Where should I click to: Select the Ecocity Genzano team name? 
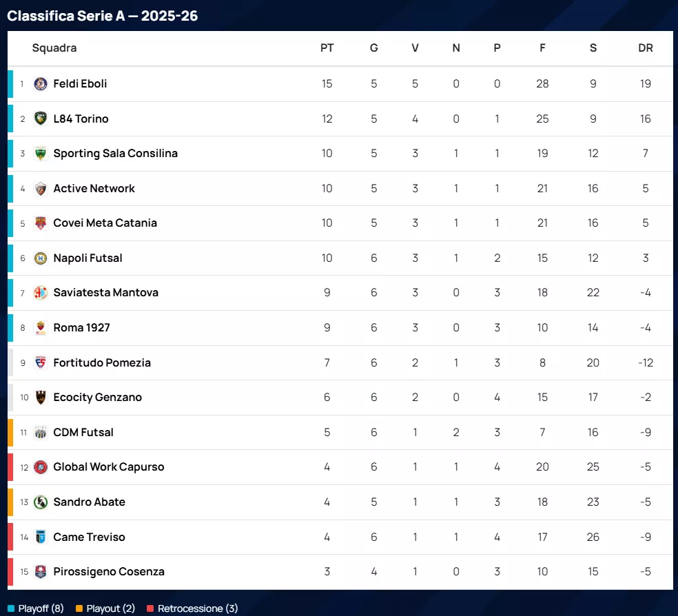pos(97,398)
